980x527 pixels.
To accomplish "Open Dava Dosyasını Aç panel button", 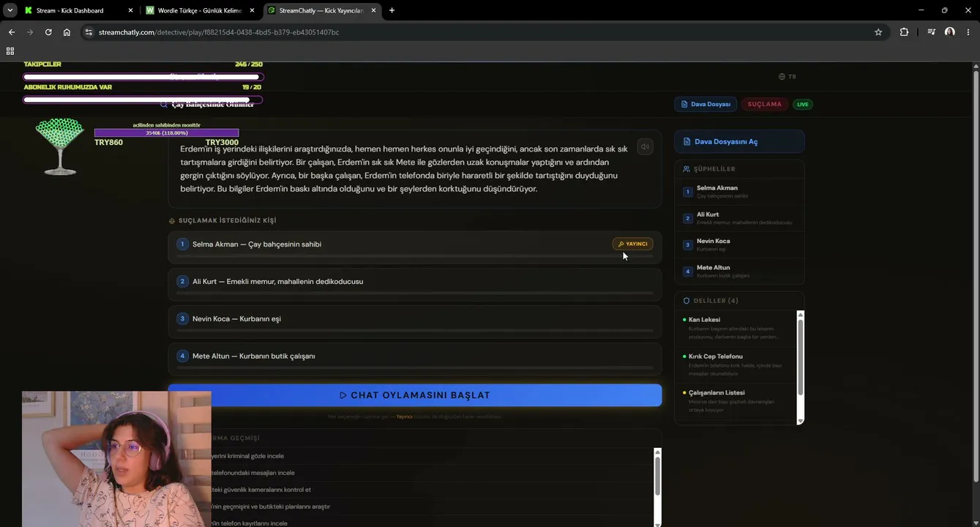I will pyautogui.click(x=739, y=142).
